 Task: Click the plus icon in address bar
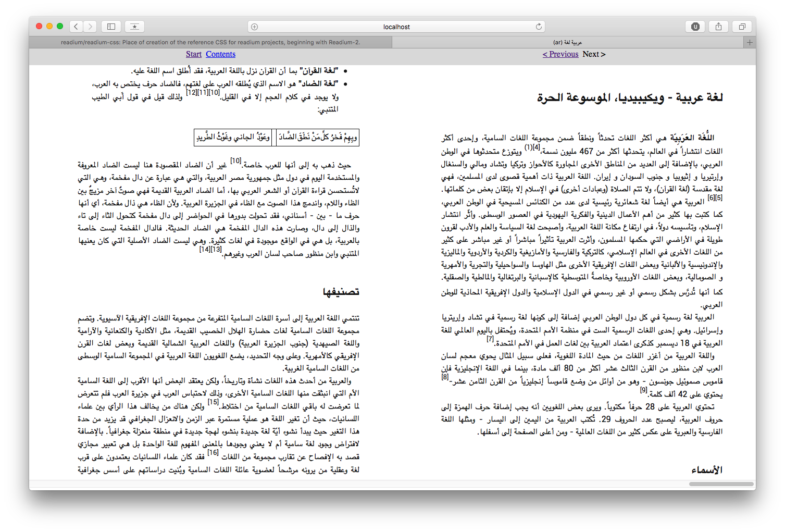254,27
